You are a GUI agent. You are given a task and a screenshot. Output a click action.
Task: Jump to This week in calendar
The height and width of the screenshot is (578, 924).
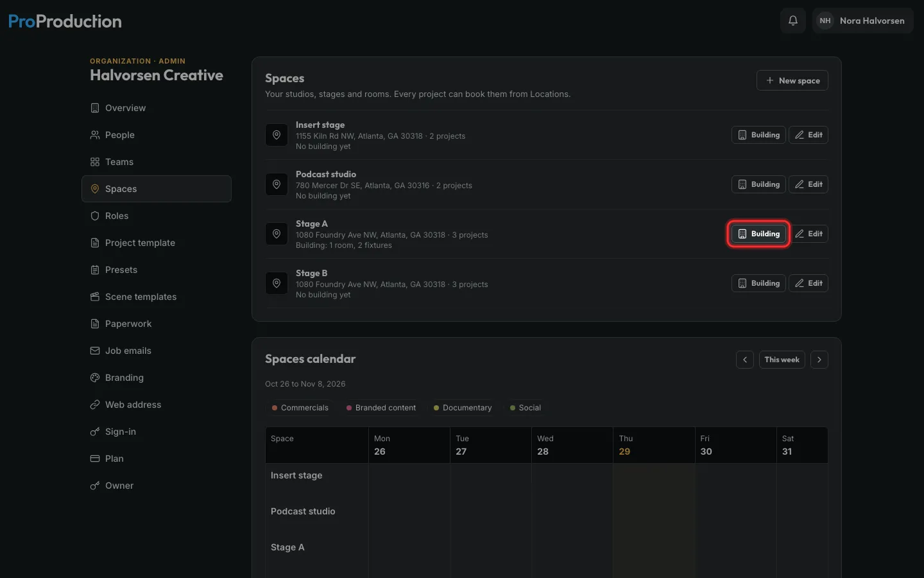coord(782,360)
